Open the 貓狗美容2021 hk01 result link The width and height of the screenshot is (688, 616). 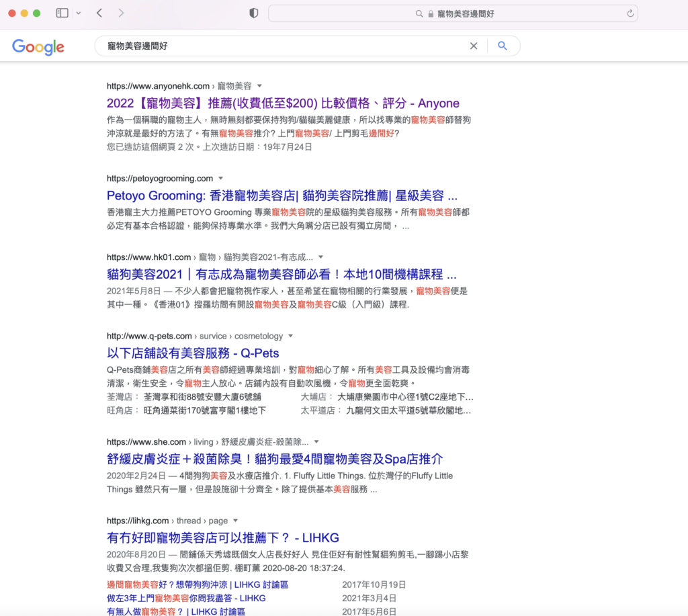pyautogui.click(x=282, y=275)
